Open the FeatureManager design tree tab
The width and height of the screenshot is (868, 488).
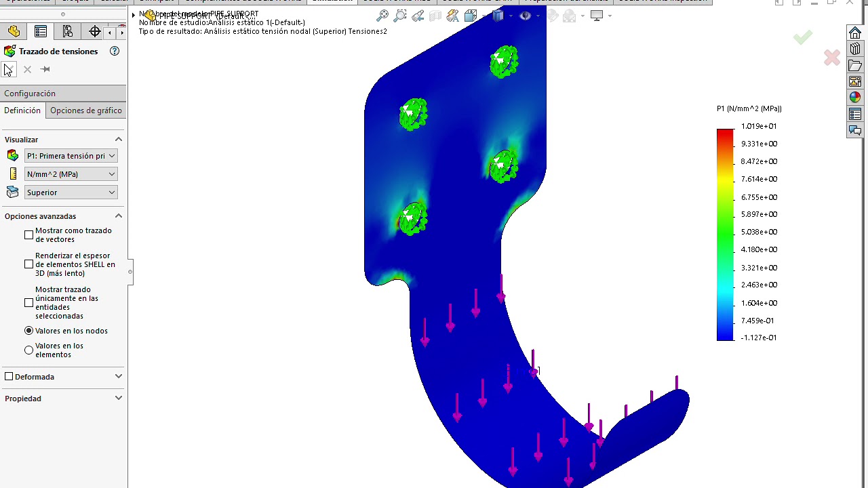[14, 31]
